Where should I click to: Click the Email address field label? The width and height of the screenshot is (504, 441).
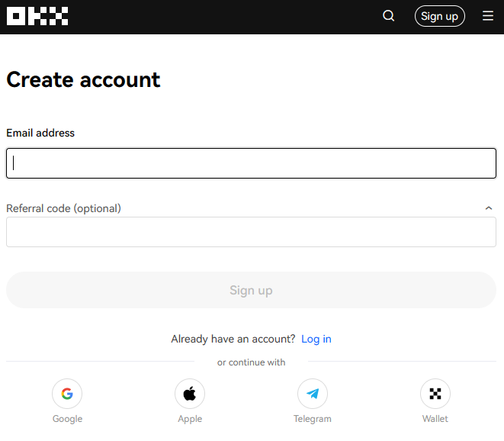coord(40,133)
